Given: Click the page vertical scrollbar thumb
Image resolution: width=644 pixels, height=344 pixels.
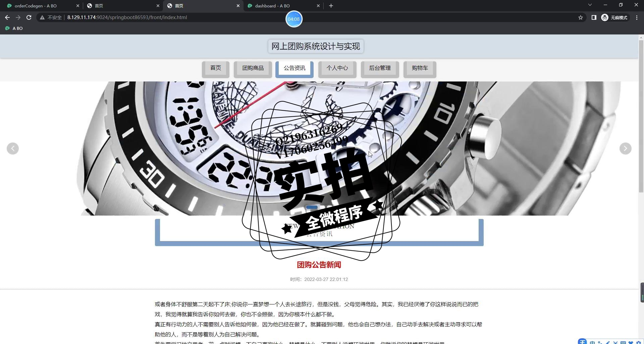Looking at the screenshot, I should pyautogui.click(x=641, y=116).
